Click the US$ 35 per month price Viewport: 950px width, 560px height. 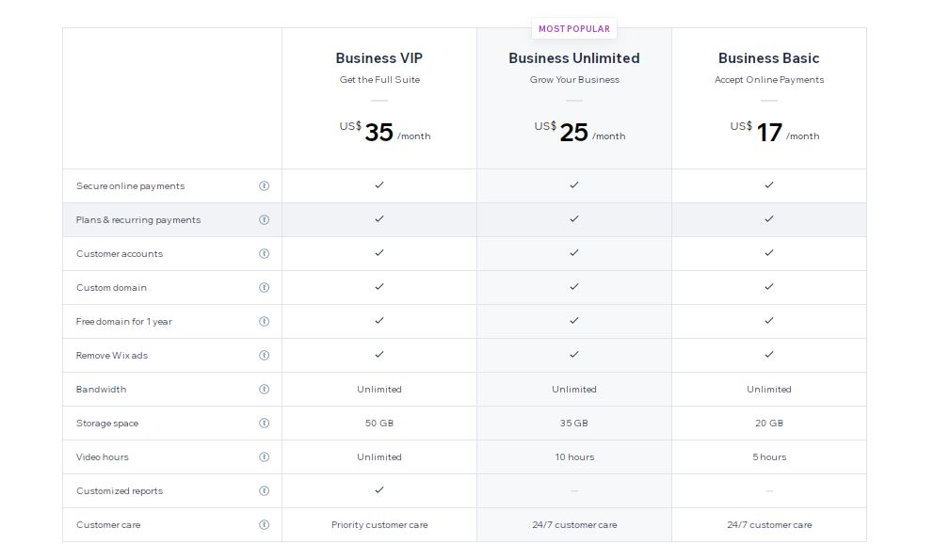(385, 132)
